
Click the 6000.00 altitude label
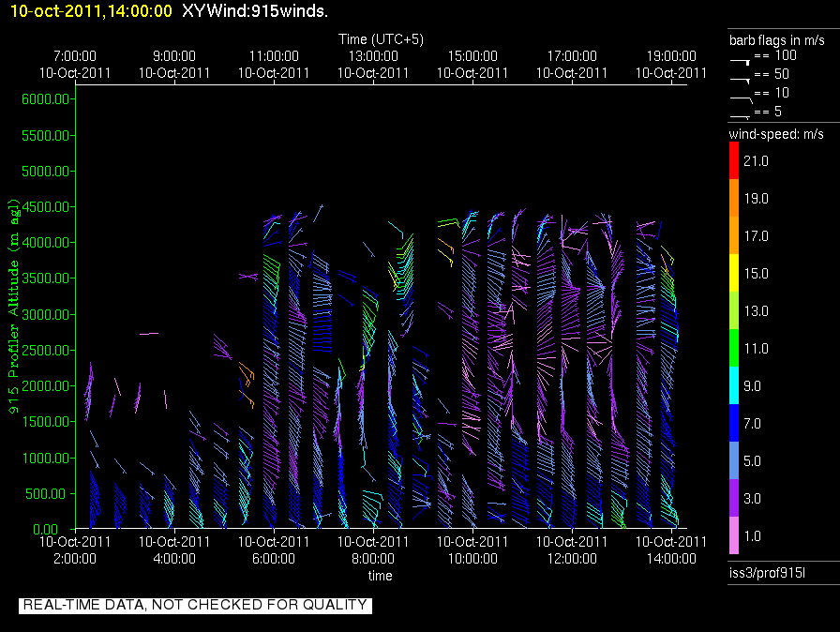coord(46,99)
